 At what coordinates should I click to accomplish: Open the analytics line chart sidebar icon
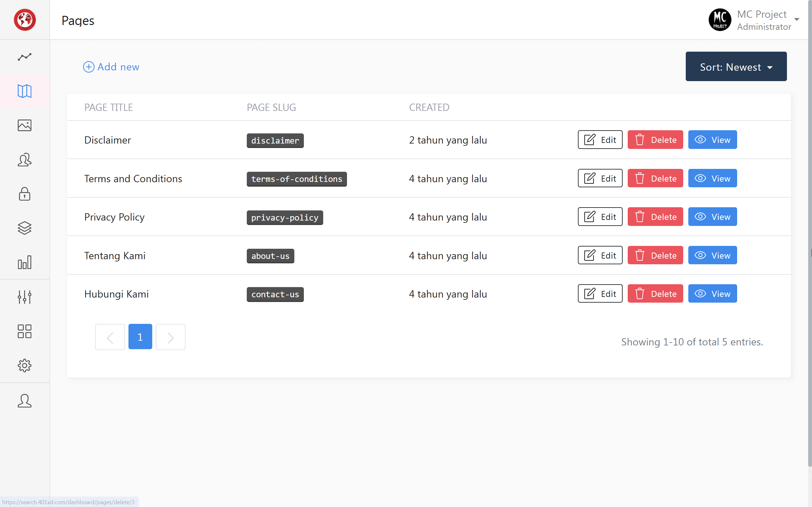24,57
